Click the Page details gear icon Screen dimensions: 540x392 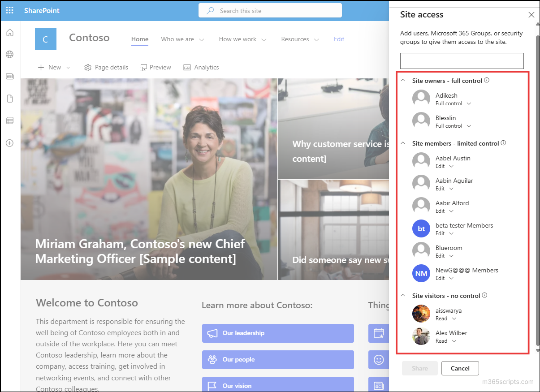[88, 67]
